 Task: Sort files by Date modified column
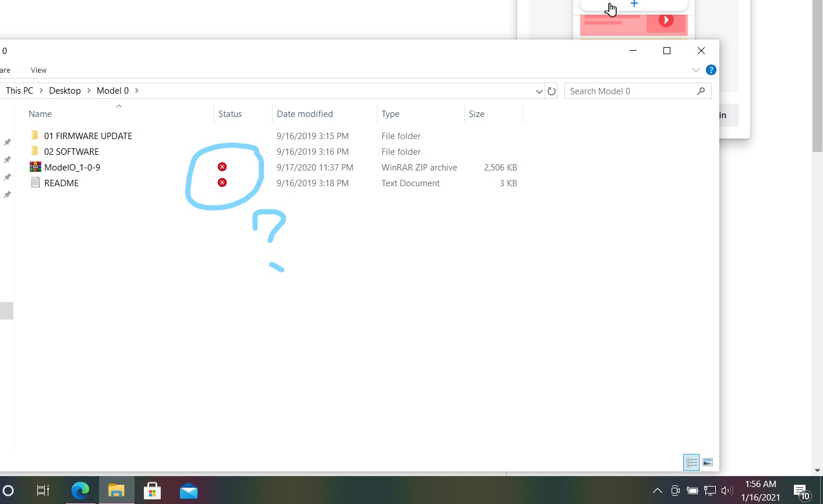pos(305,114)
